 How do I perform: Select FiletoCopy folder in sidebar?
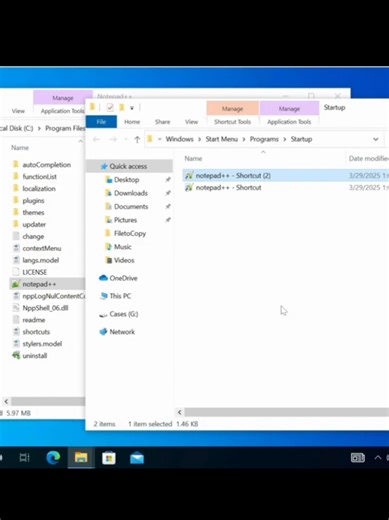[x=130, y=233]
